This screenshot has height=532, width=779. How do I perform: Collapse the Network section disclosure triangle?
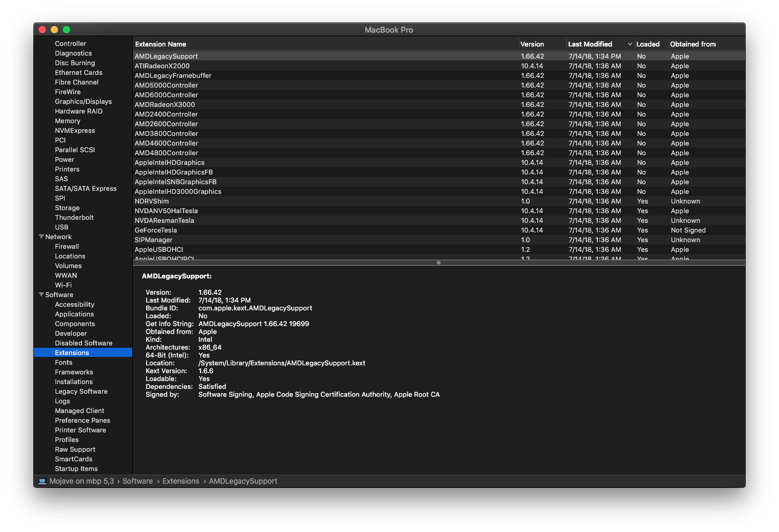coord(41,237)
